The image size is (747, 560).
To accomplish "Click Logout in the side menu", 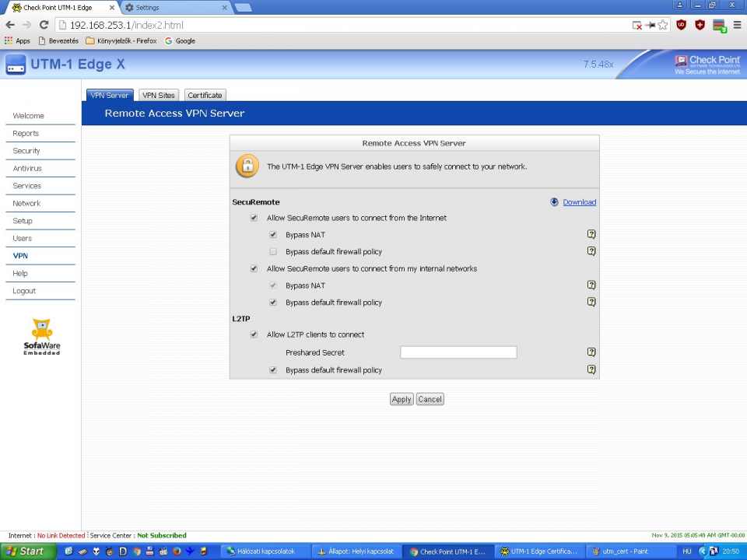I will pyautogui.click(x=24, y=291).
